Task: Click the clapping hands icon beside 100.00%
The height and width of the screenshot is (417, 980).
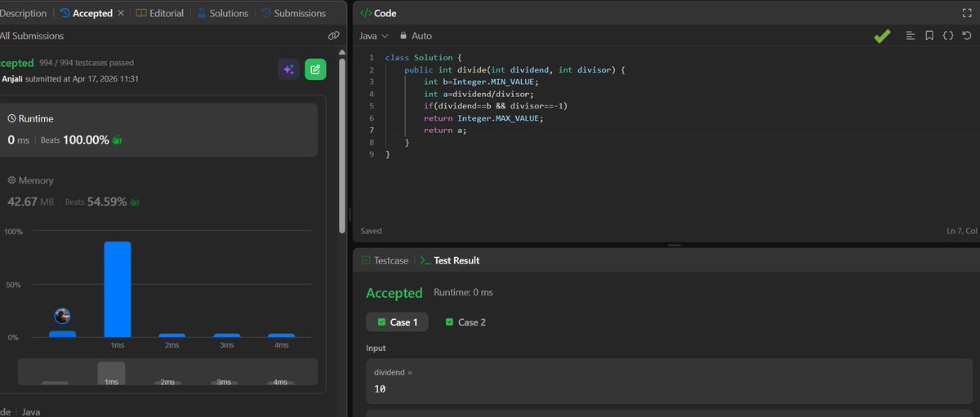Action: [117, 140]
